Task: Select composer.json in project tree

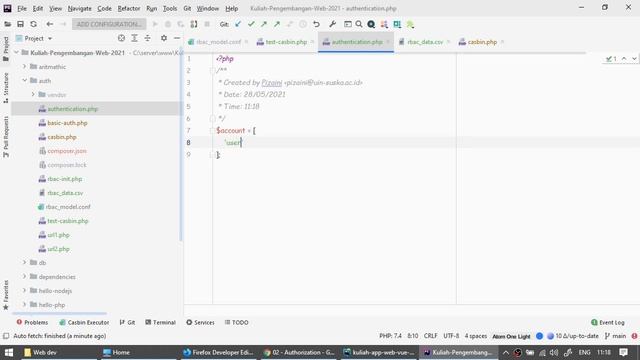Action: pyautogui.click(x=67, y=151)
